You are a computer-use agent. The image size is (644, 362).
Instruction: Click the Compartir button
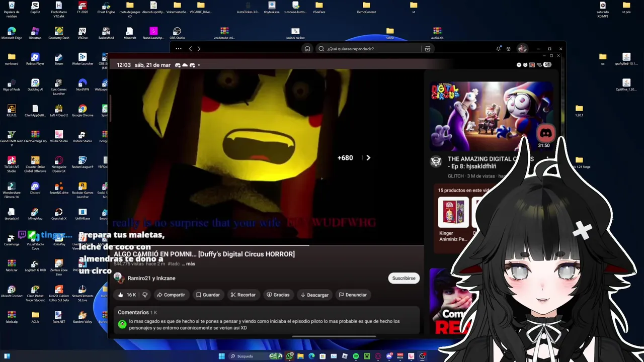coord(171,295)
